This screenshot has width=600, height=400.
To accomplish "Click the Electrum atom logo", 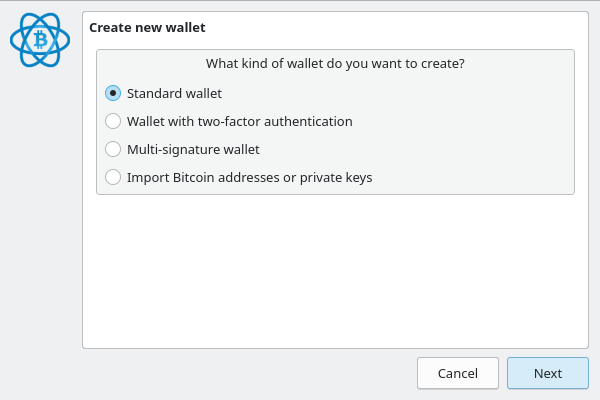I will coord(40,40).
